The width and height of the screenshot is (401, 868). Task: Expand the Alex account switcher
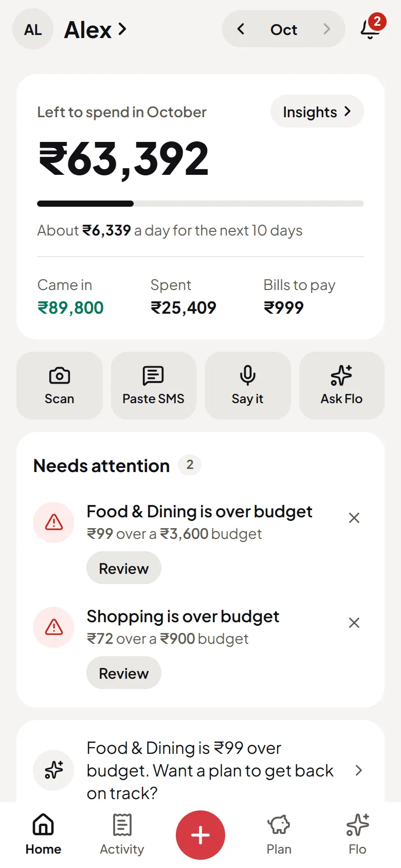96,30
